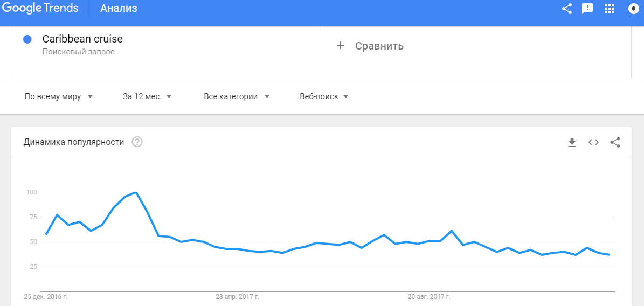Open the По всему миру region dropdown

coord(59,96)
